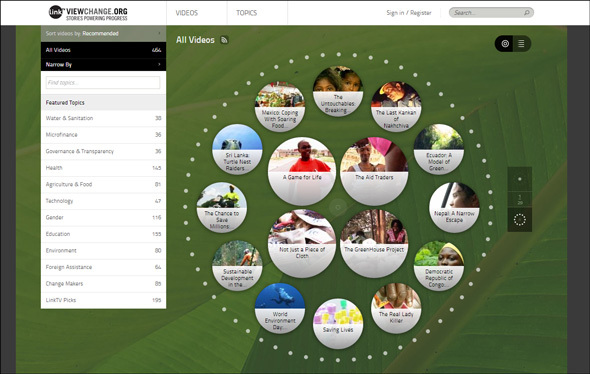The image size is (590, 374).
Task: Select the All Videos filter row
Action: click(103, 50)
